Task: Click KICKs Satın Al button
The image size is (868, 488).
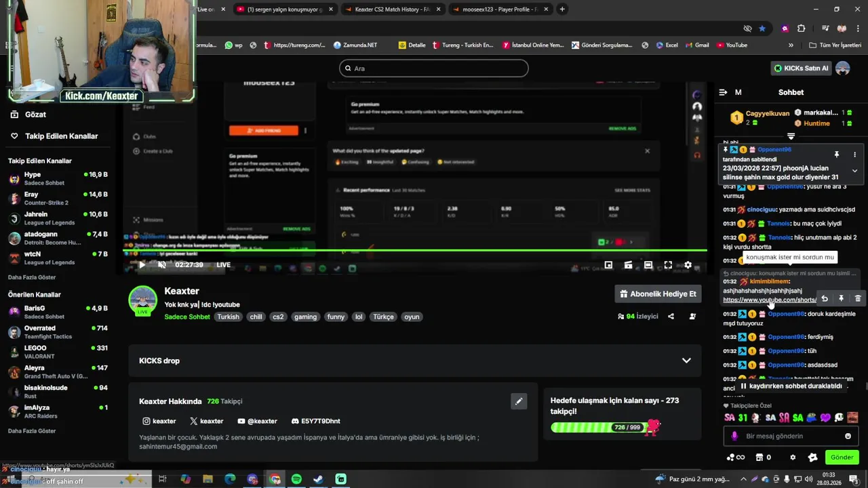Action: pos(801,68)
